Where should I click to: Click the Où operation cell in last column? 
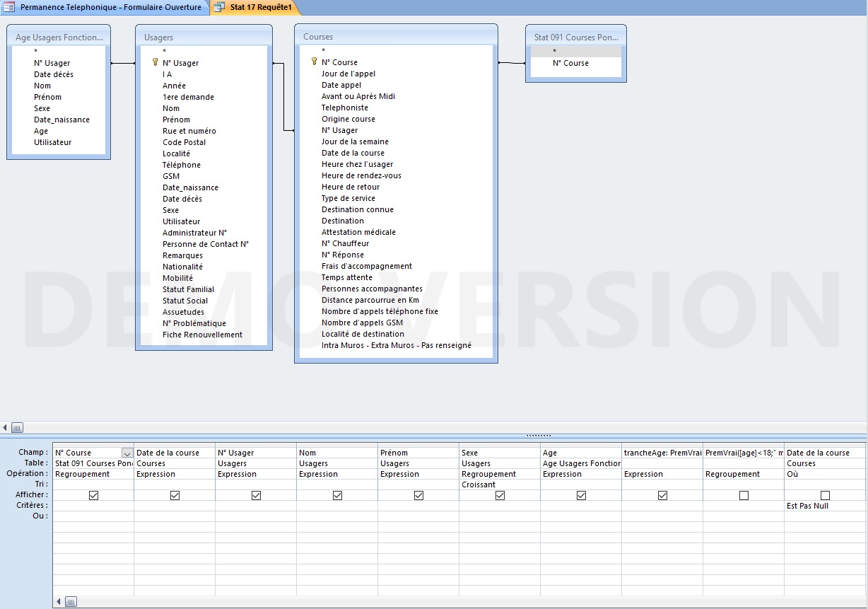tap(825, 474)
